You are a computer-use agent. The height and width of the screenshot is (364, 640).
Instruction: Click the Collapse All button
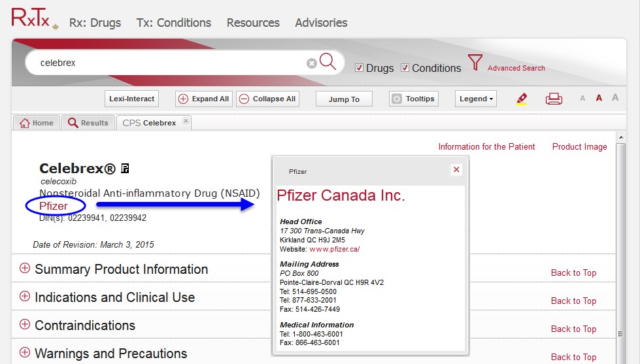[x=268, y=99]
